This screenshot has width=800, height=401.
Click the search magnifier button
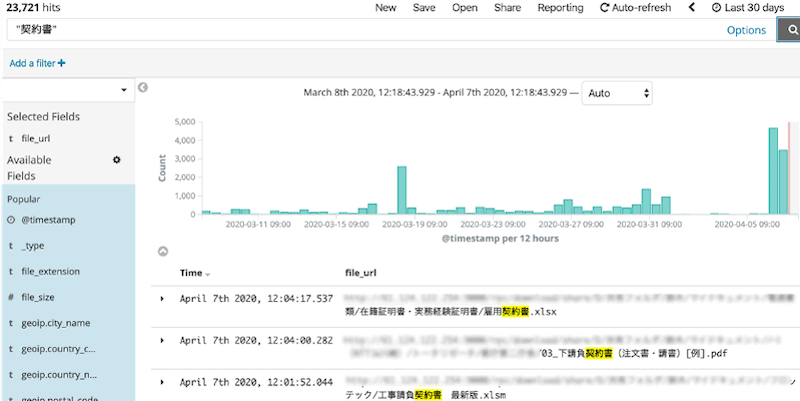[789, 30]
